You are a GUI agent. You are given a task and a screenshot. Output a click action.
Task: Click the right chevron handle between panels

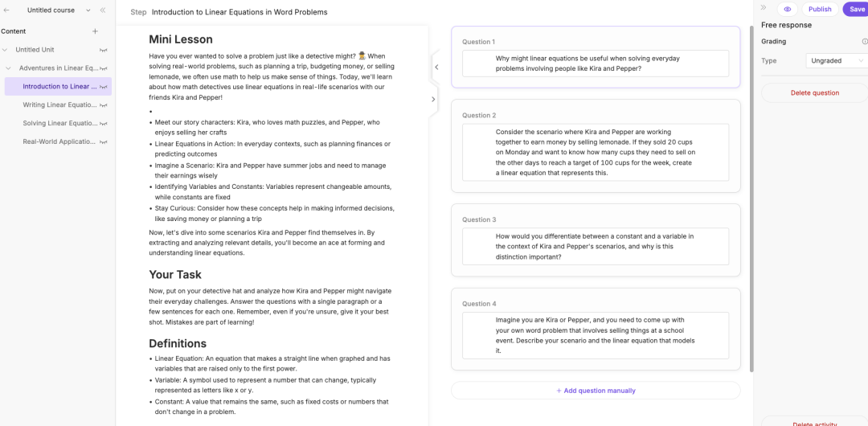[x=433, y=100]
